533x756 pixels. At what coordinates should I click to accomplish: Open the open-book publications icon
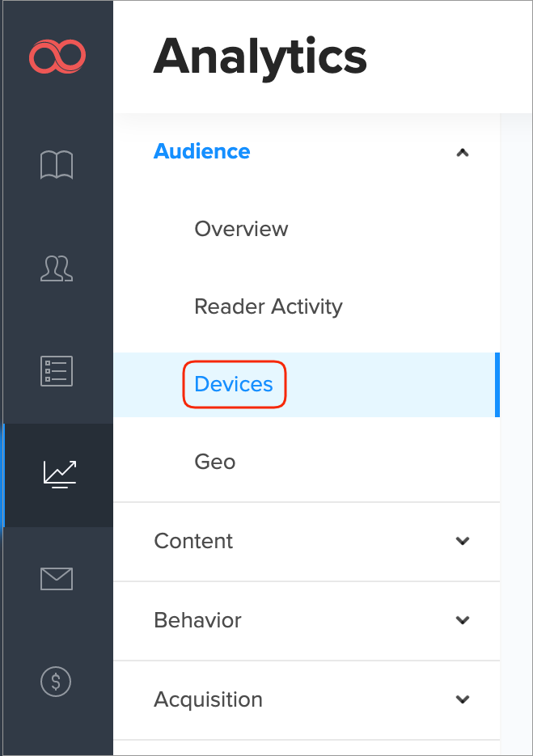coord(57,165)
